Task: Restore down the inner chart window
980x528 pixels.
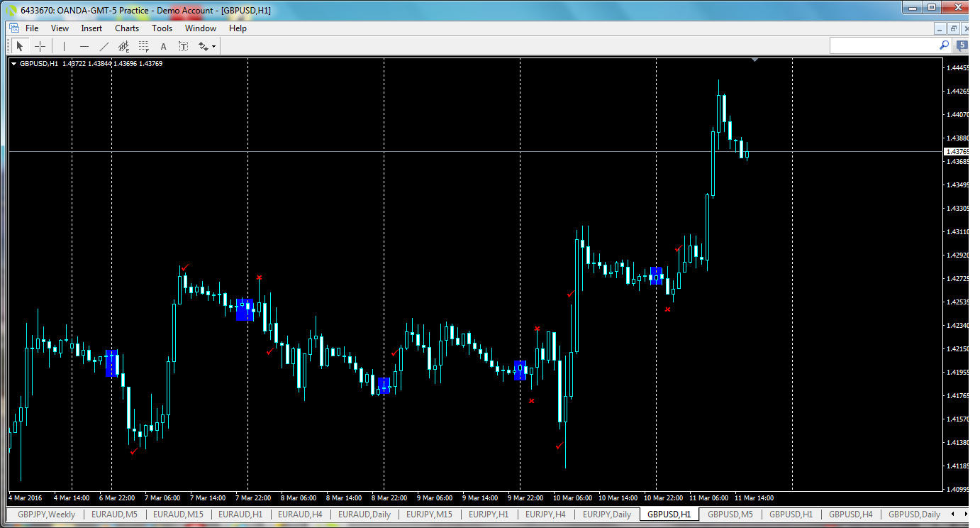Action: click(x=954, y=28)
